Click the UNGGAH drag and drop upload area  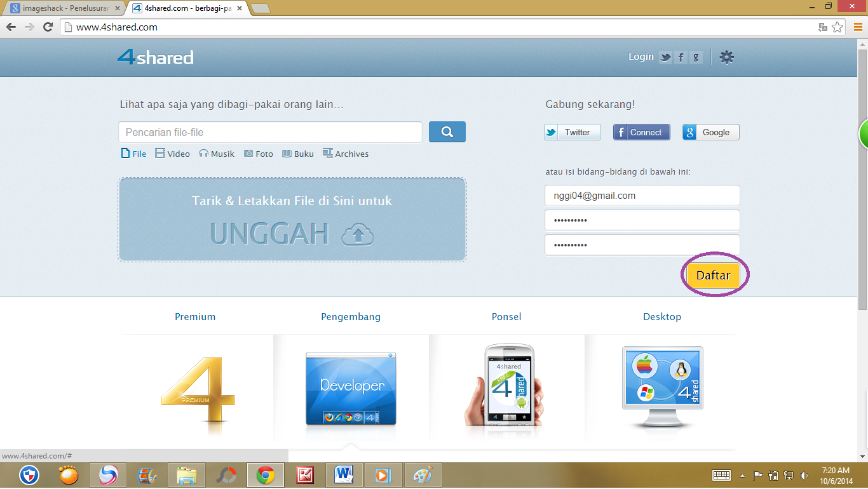click(x=292, y=220)
